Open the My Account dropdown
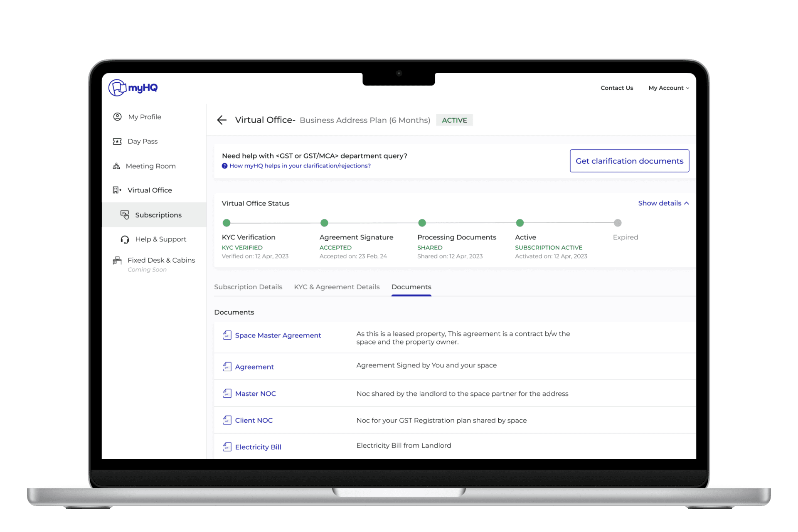Viewport: 798px width, 532px height. click(x=668, y=88)
